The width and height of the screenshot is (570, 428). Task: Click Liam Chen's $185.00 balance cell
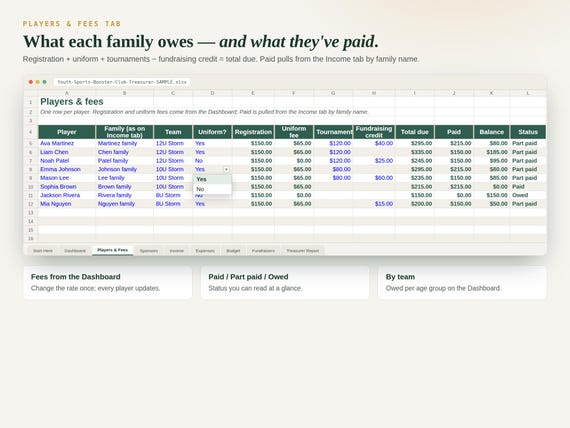pos(491,152)
